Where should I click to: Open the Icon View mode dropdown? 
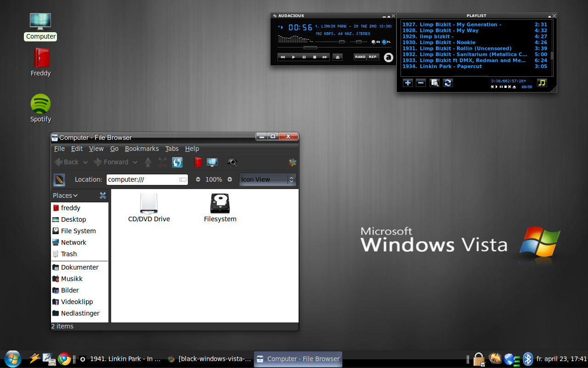click(267, 179)
